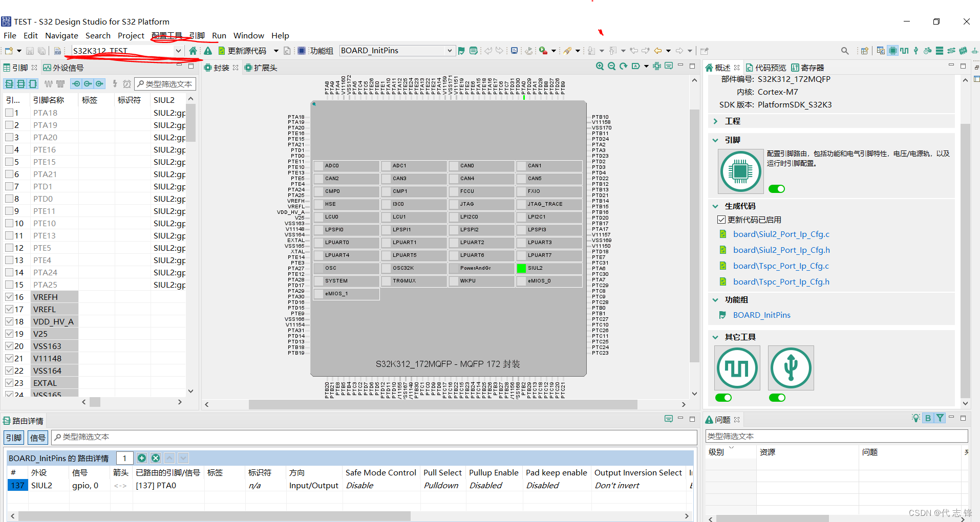The width and height of the screenshot is (980, 522).
Task: Click the large Pins chip icon in overview
Action: 740,171
